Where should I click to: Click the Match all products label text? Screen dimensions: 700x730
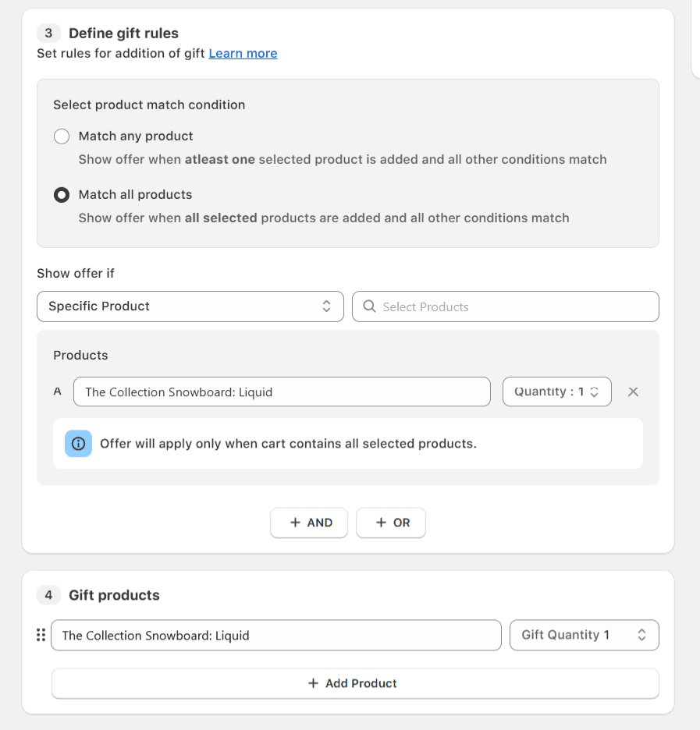pyautogui.click(x=135, y=194)
